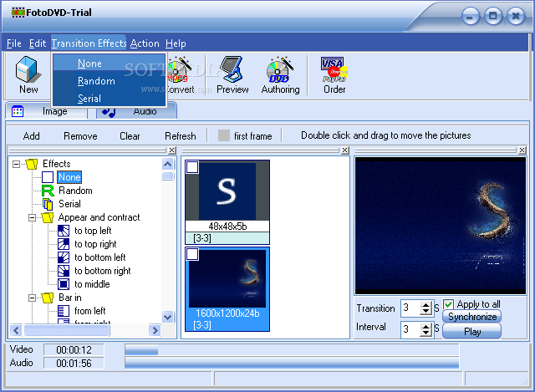Open the Edit menu
The height and width of the screenshot is (392, 535).
pos(37,43)
